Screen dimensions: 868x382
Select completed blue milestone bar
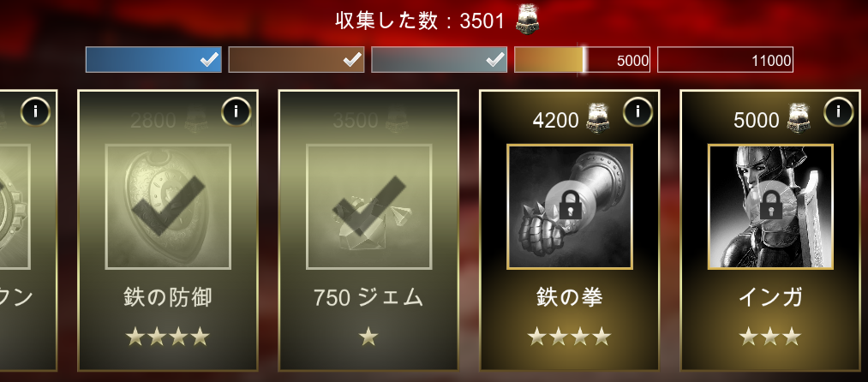click(x=153, y=60)
